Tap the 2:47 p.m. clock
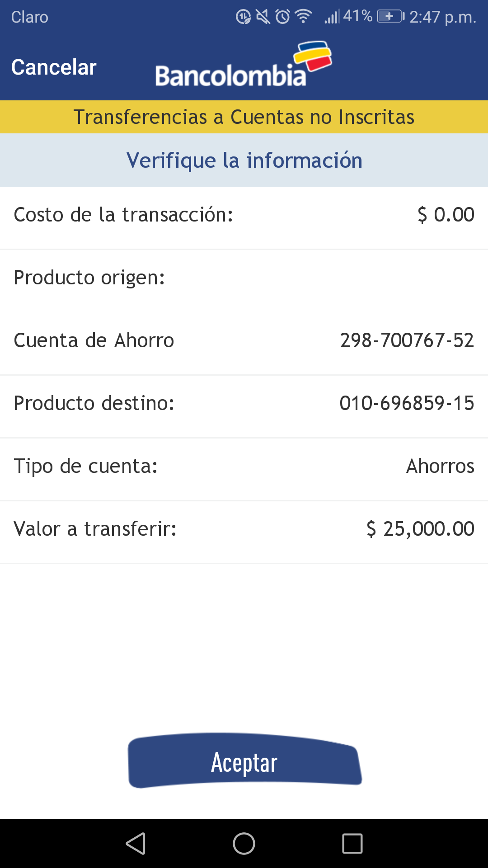Image resolution: width=488 pixels, height=868 pixels. tap(442, 17)
